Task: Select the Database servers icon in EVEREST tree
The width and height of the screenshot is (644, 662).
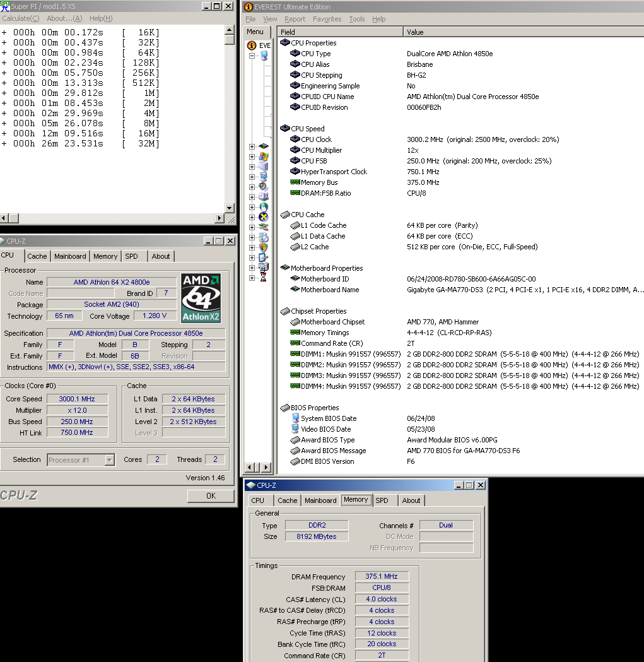Action: (x=264, y=268)
